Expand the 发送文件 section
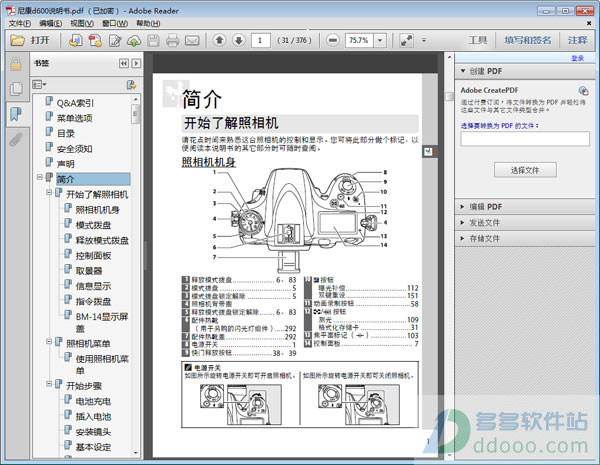This screenshot has width=600, height=465. (462, 222)
